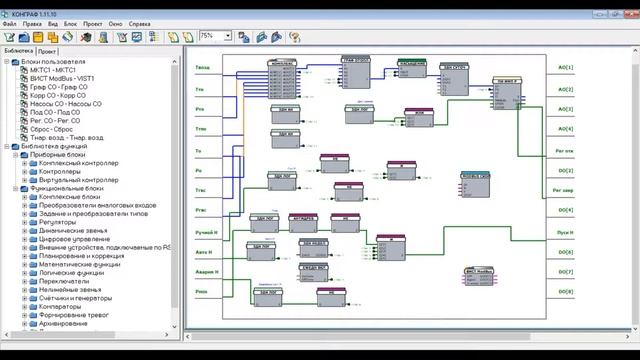Click the Блоки пользователя folder icon

16,62
